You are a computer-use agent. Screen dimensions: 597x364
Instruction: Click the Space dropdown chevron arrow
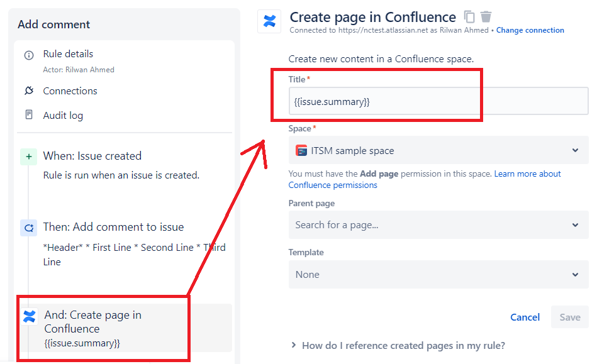(576, 150)
